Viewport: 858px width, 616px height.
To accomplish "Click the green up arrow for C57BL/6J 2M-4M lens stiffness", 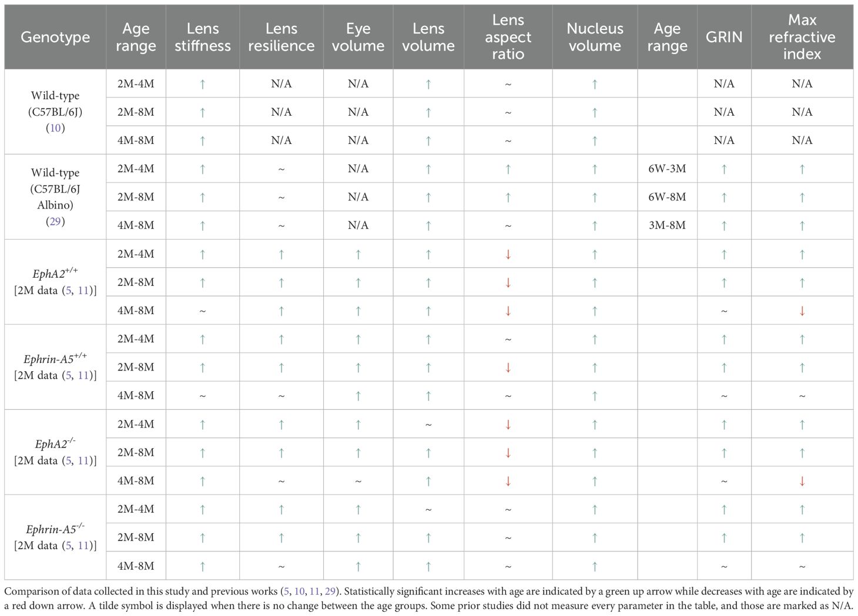I will click(202, 84).
